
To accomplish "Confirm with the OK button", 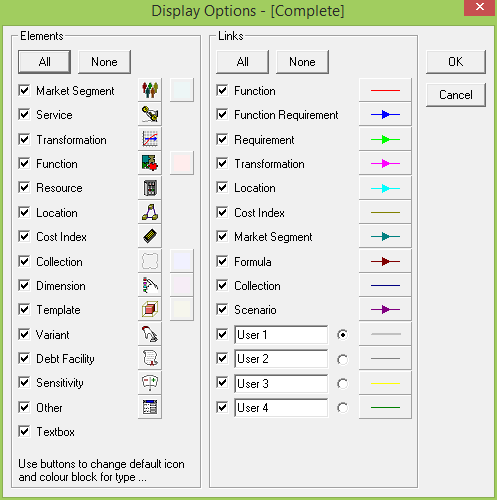I will (456, 62).
